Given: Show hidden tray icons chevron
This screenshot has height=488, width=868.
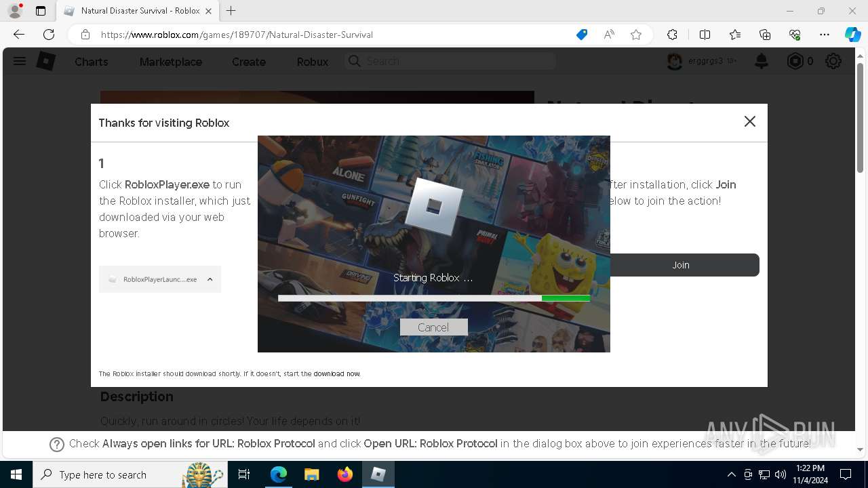Looking at the screenshot, I should 731,474.
